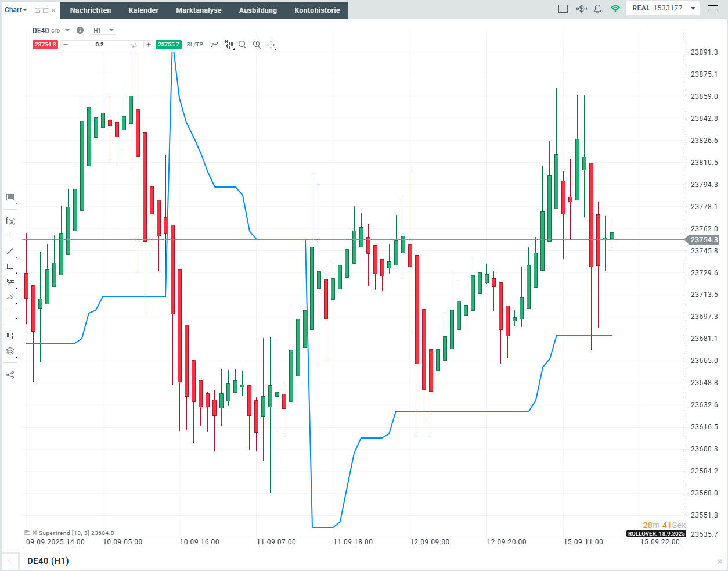Open the Chart module dropdown
Viewport: 728px width, 571px height.
[x=16, y=10]
